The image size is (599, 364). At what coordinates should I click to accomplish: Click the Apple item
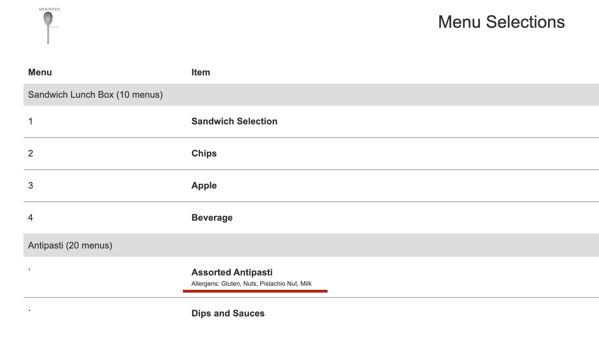pos(204,185)
